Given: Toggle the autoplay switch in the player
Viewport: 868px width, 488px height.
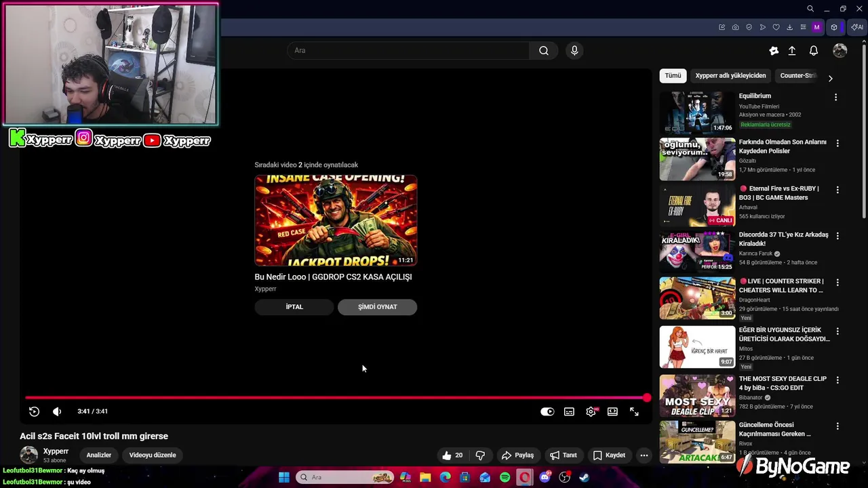Looking at the screenshot, I should [x=547, y=411].
